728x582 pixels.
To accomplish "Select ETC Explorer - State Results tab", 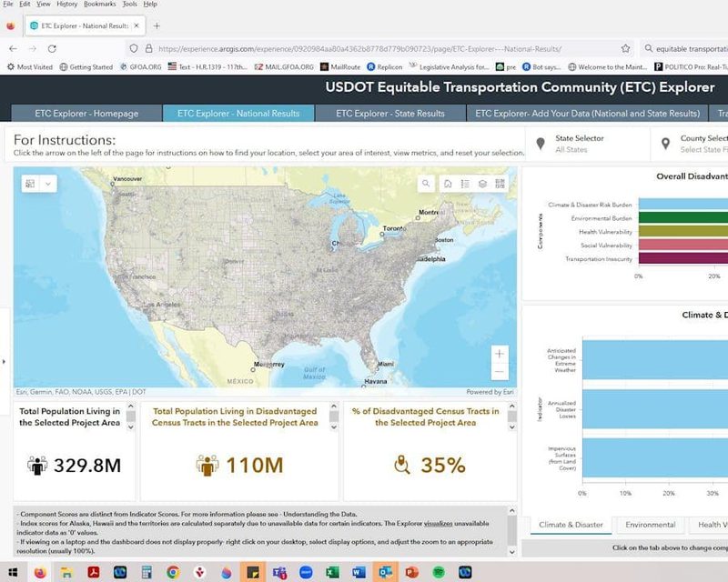I will pyautogui.click(x=390, y=114).
